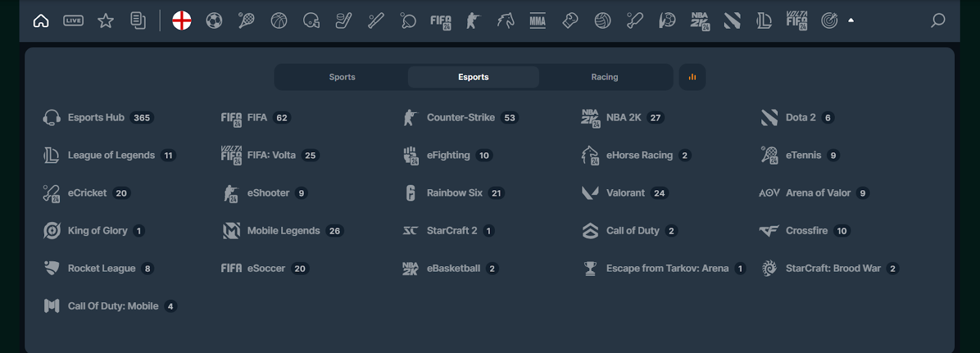Screen dimensions: 980x353
Task: Open basketball icon in top bar
Action: pos(279,21)
